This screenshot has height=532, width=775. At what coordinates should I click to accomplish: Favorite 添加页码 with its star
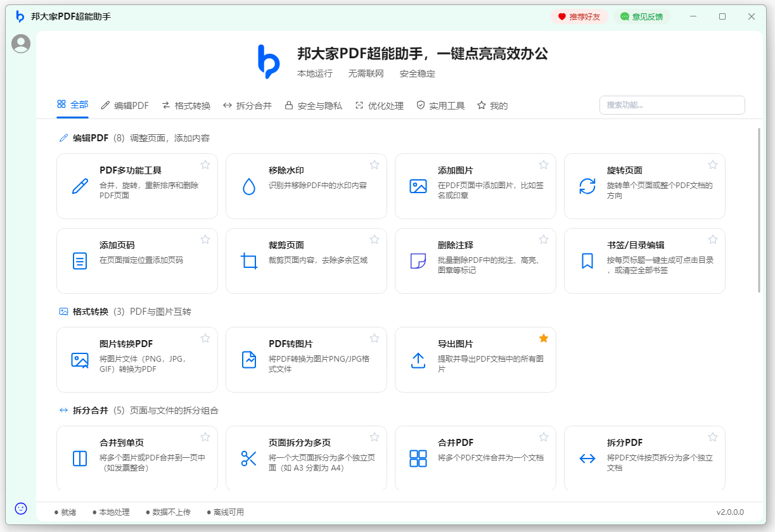pyautogui.click(x=205, y=239)
